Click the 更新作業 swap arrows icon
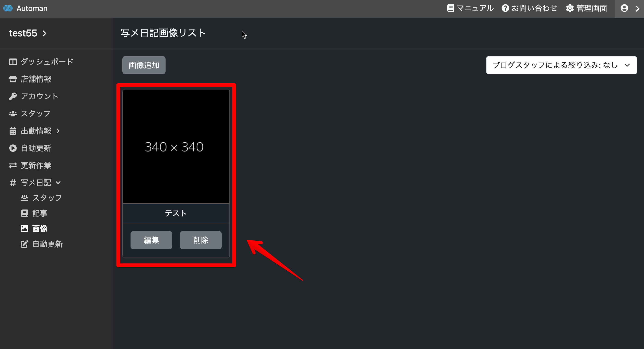Viewport: 644px width, 349px height. coord(13,165)
